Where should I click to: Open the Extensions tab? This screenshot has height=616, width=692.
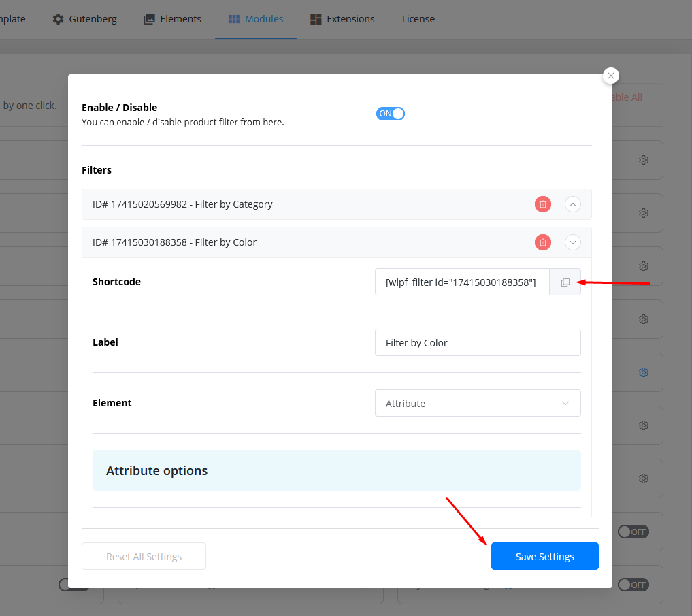tap(342, 19)
